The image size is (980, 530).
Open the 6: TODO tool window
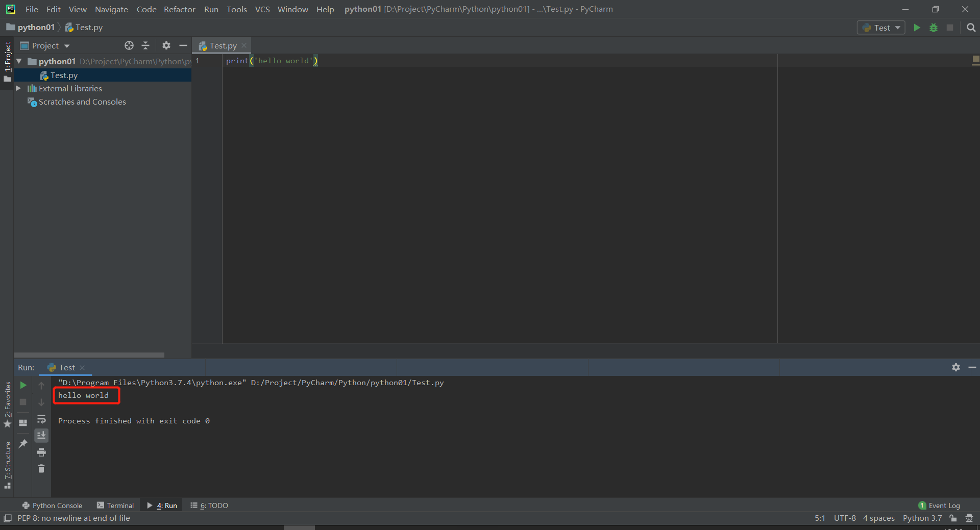(209, 506)
